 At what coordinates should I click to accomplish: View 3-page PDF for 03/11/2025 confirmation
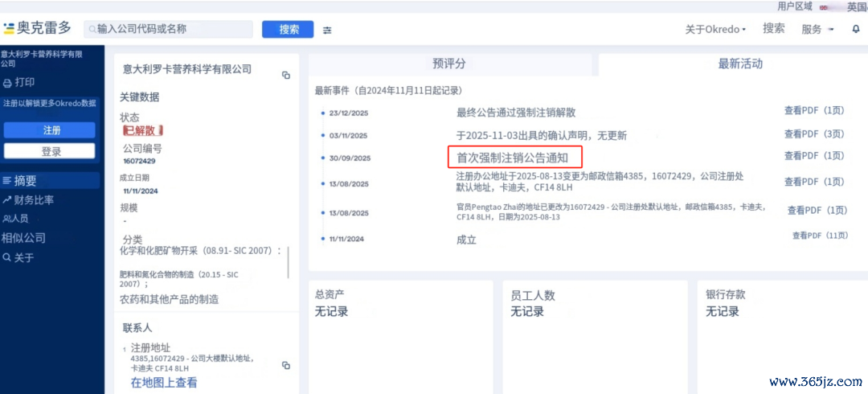813,133
